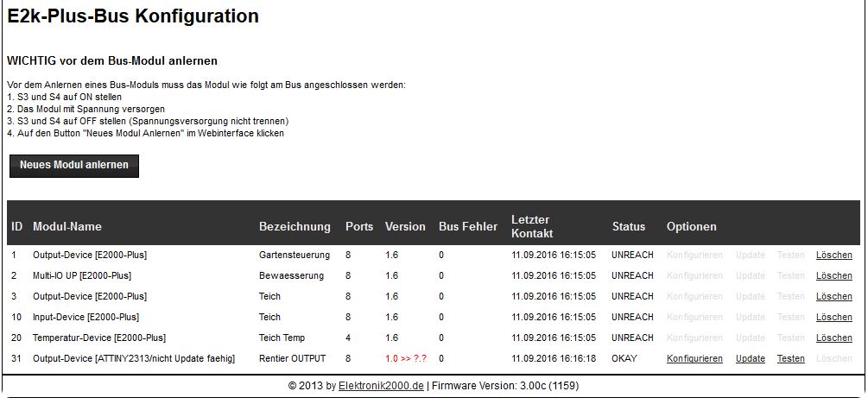Click the Bezeichnung column header
Screen dimensions: 868x404
(x=295, y=226)
